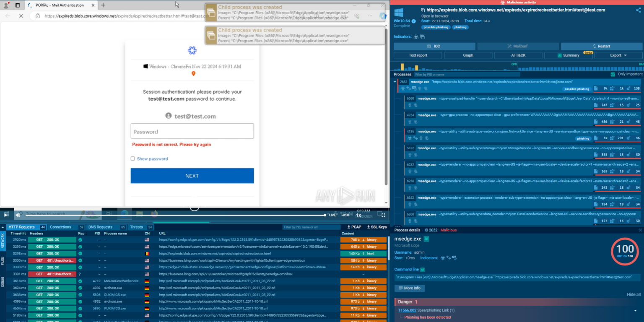644x322 pixels.
Task: Mute the video using the speaker icon
Action: click(x=18, y=215)
